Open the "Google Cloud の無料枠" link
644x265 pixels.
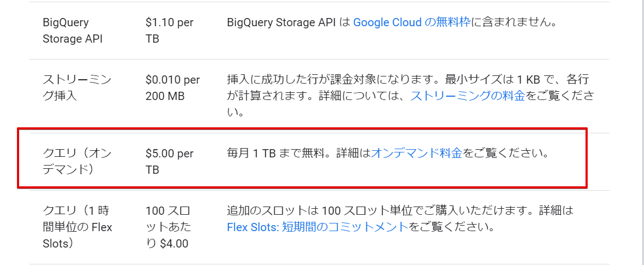(x=411, y=23)
